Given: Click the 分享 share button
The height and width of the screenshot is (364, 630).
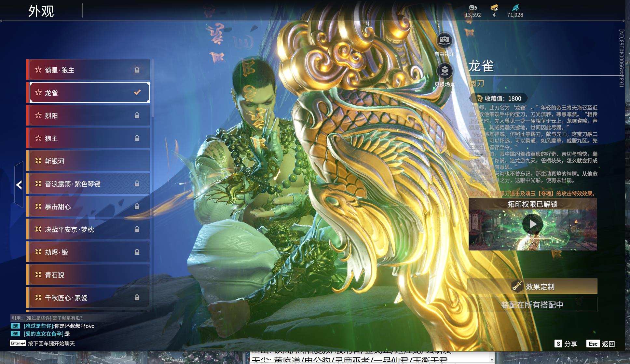Looking at the screenshot, I should (566, 344).
